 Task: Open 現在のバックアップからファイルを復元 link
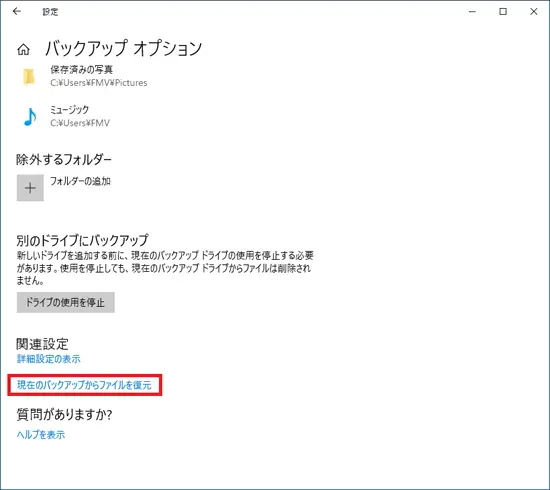click(84, 385)
